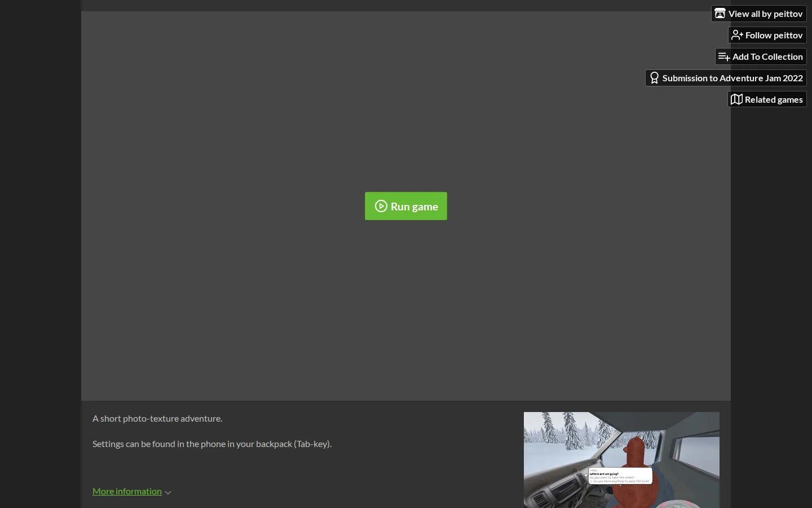The height and width of the screenshot is (508, 812).
Task: Click 'A short photo-texture adventure.' text
Action: 157,418
